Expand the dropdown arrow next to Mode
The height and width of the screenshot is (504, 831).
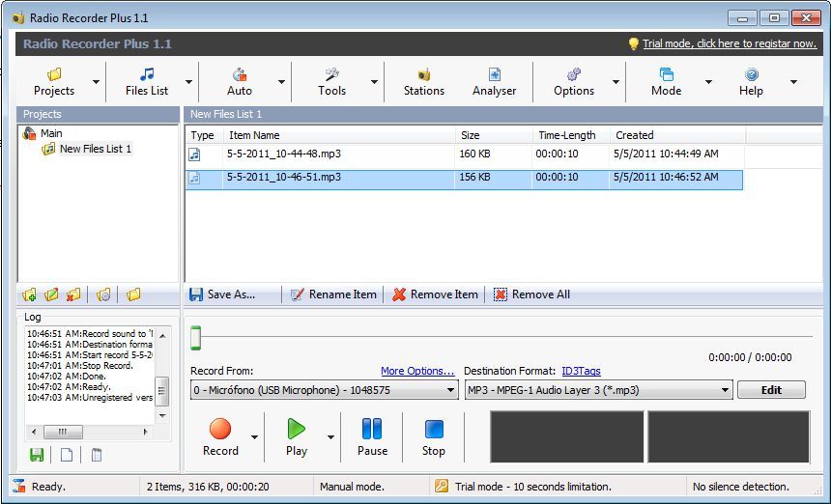coord(708,82)
